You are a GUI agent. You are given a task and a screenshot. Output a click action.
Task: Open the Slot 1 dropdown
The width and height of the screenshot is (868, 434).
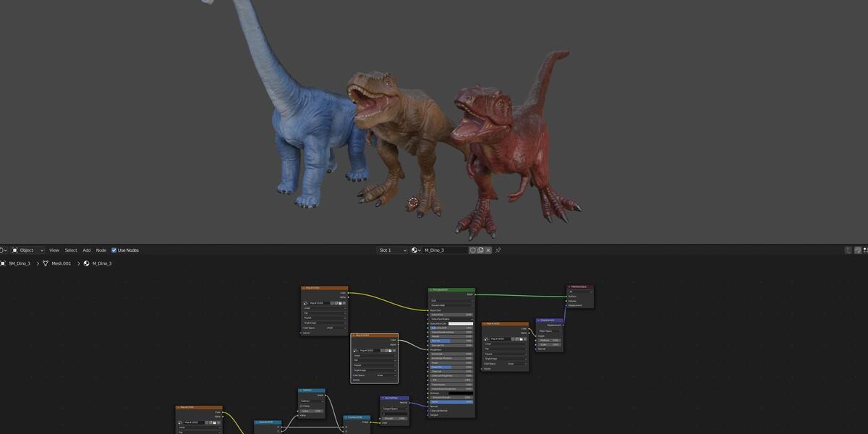pos(392,250)
